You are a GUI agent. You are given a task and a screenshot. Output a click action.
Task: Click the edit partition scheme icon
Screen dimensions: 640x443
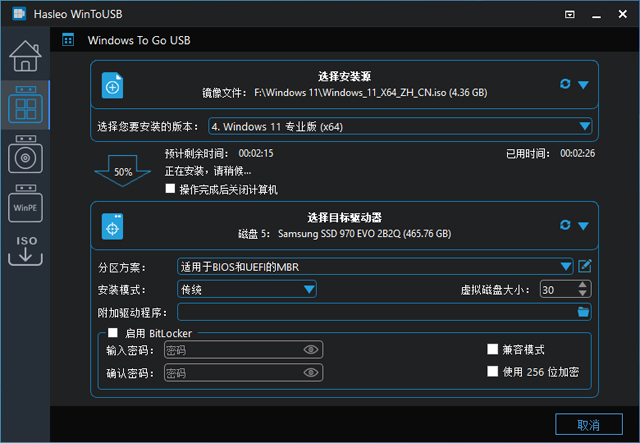tap(585, 266)
